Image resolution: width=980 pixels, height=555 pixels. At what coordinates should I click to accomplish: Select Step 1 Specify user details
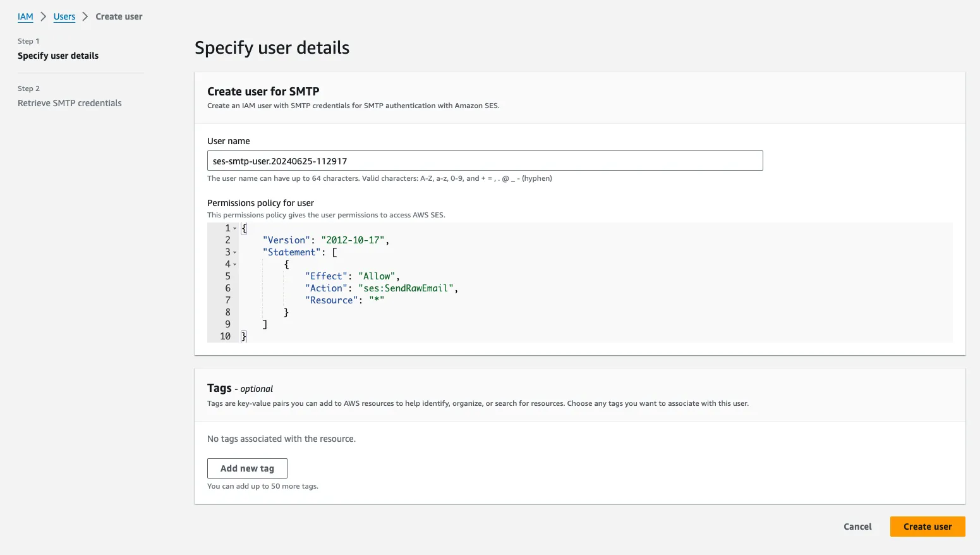coord(57,56)
